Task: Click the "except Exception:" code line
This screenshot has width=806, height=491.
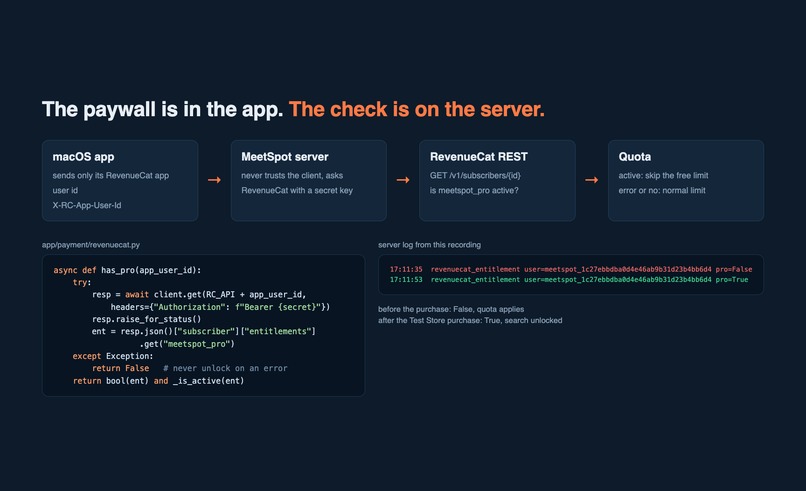Action: point(113,356)
